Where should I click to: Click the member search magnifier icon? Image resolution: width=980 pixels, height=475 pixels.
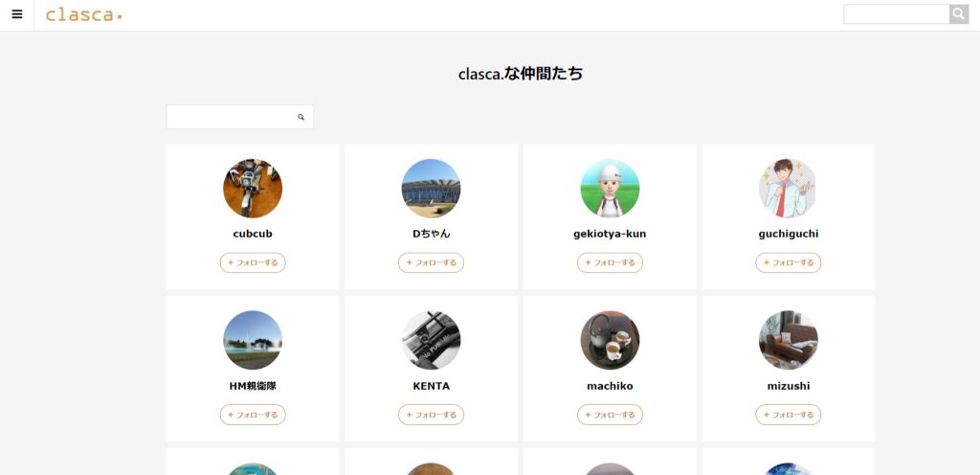[301, 117]
